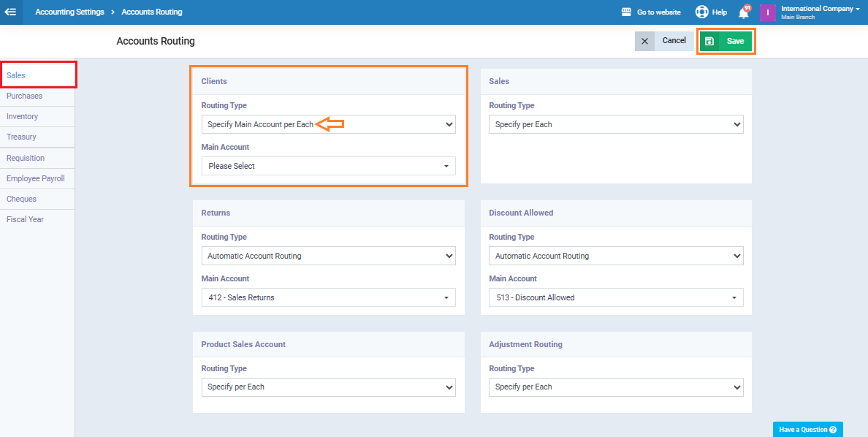Open Adjustment Routing type dropdown

click(616, 387)
